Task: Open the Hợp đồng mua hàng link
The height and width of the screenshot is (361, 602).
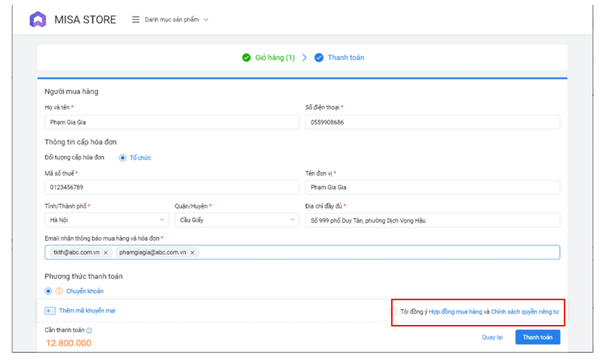Action: (x=455, y=311)
